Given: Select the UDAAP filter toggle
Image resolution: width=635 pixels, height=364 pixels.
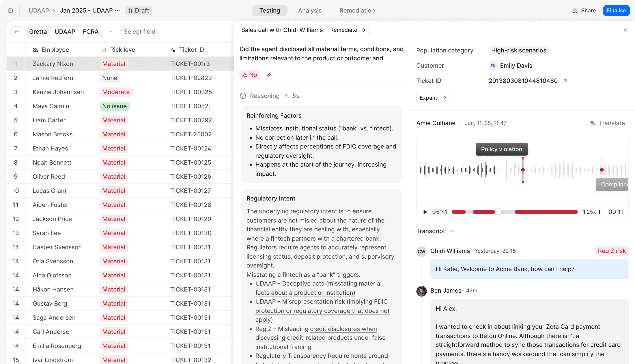Looking at the screenshot, I should pyautogui.click(x=65, y=32).
